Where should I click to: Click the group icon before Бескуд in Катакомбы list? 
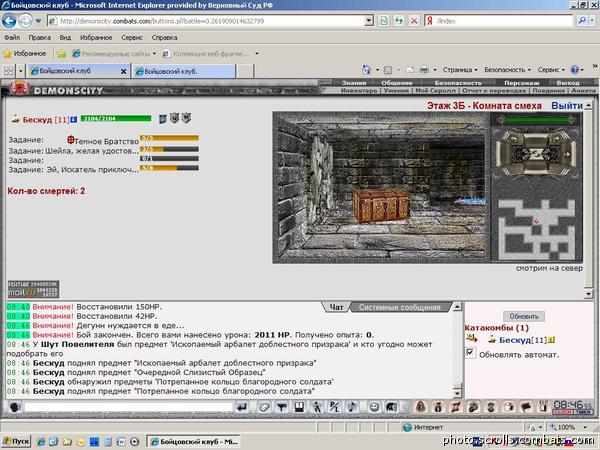(x=471, y=338)
